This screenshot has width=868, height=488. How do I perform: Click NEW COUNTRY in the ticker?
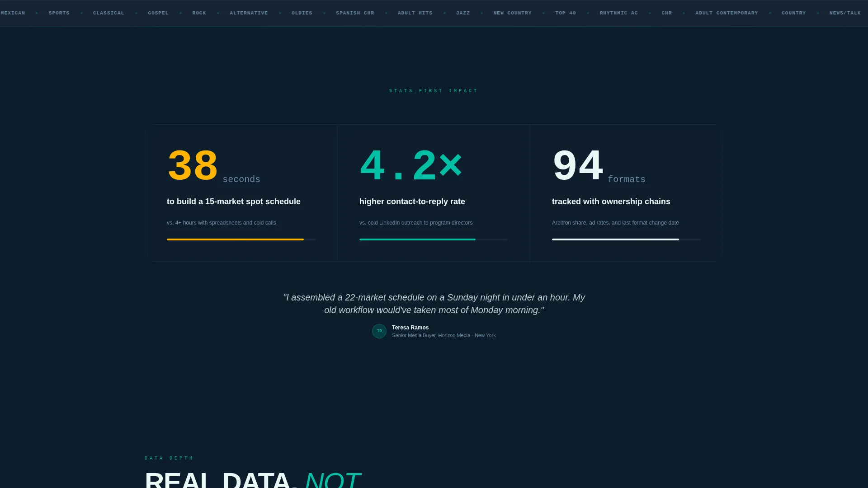[x=513, y=13]
